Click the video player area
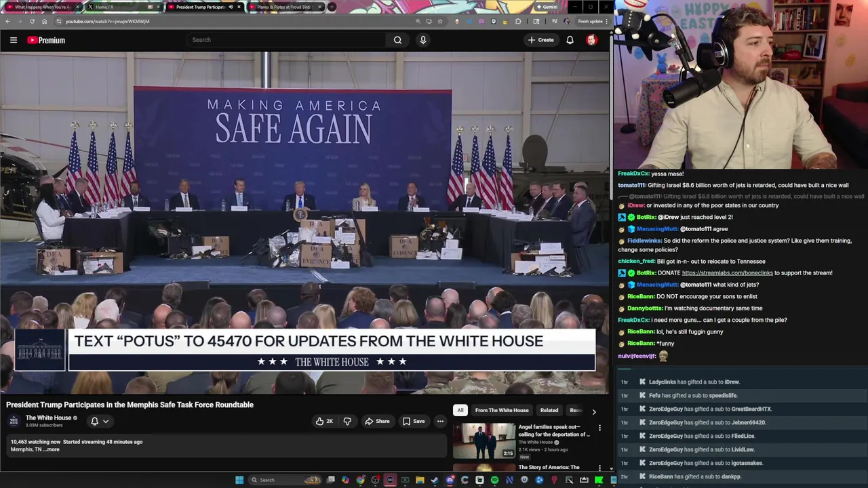Viewport: 868px width, 488px height. (305, 223)
